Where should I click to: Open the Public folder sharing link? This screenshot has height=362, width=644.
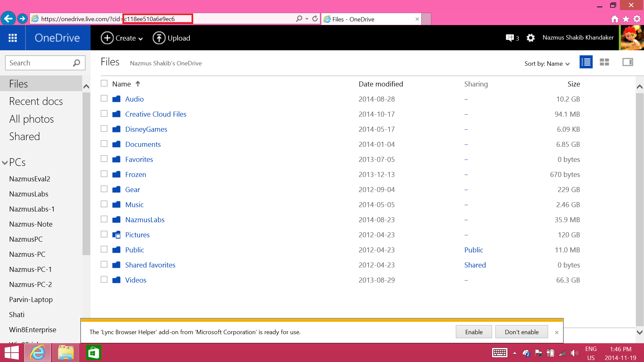coord(474,250)
